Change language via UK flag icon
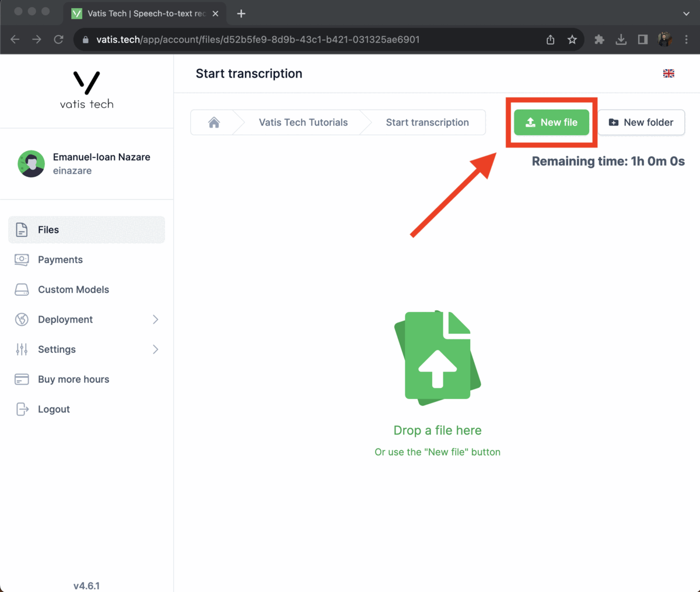 (668, 73)
